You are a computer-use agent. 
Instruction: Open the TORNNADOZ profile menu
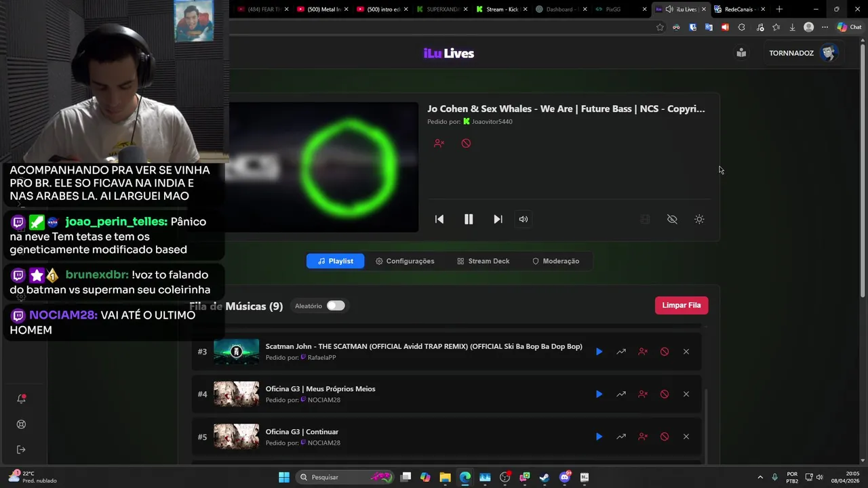[x=804, y=53]
